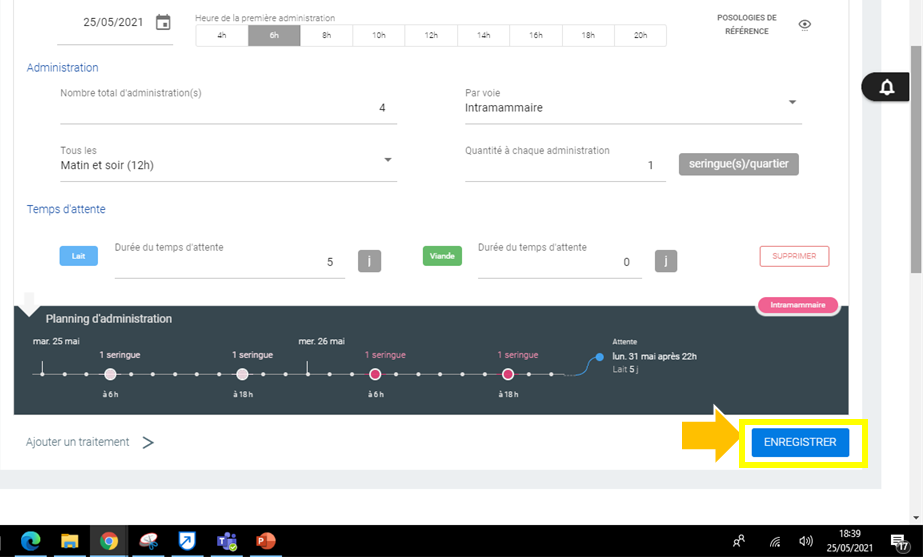Edit quantity per administration field

[565, 165]
